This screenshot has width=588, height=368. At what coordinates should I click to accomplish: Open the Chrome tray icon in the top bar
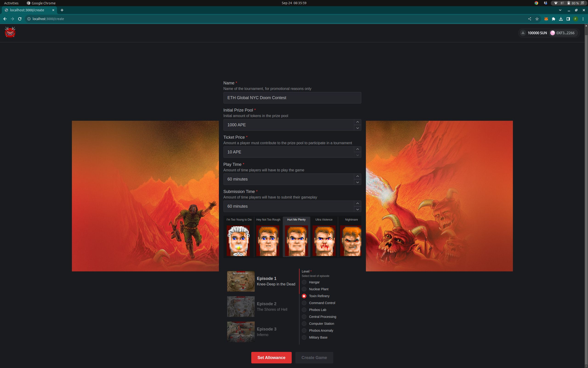[536, 3]
